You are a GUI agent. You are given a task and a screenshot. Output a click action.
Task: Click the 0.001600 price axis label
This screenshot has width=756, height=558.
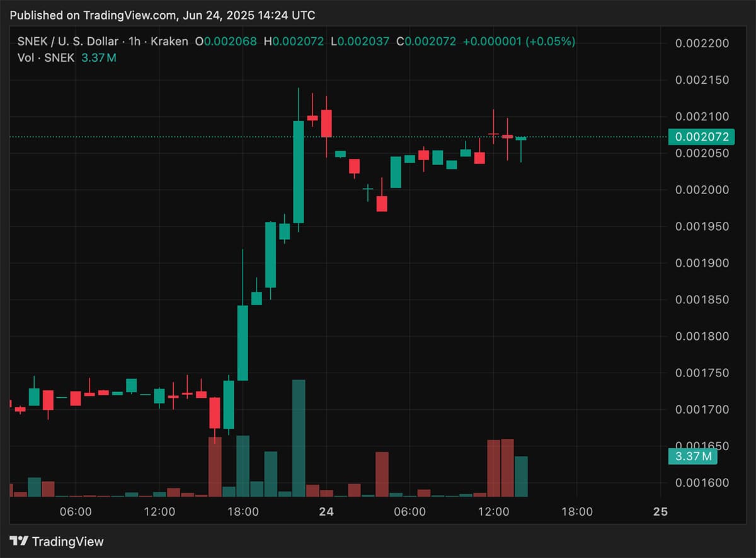[x=702, y=482]
